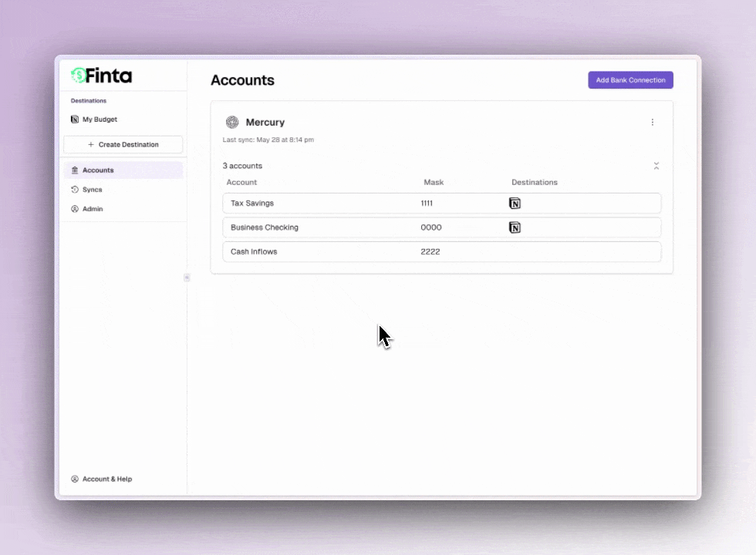Click the plus icon on Create Destination

90,144
